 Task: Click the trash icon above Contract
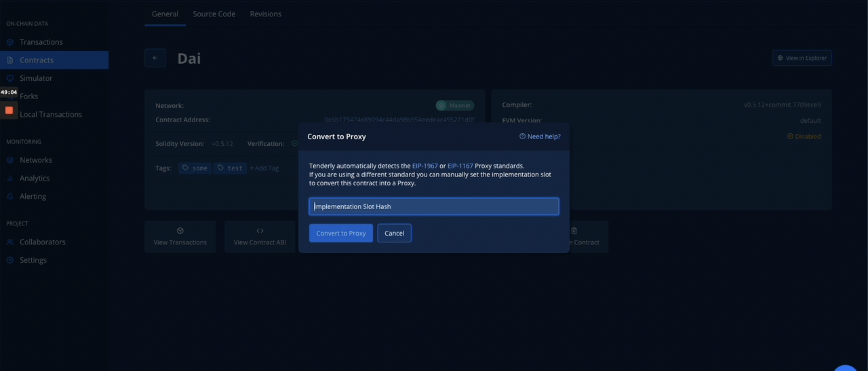574,231
